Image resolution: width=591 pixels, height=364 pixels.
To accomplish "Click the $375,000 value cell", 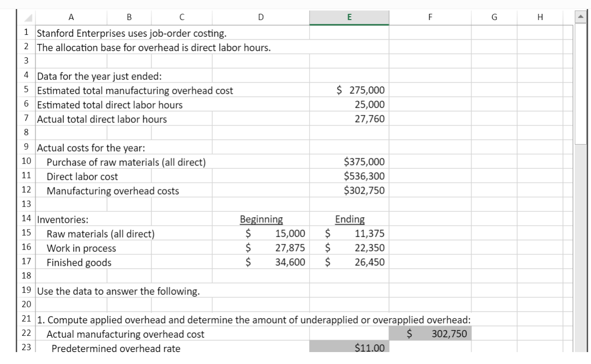I will [x=349, y=162].
